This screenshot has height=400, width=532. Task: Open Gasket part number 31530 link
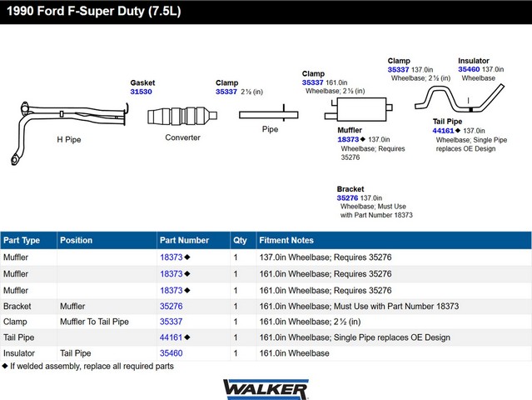tap(142, 92)
